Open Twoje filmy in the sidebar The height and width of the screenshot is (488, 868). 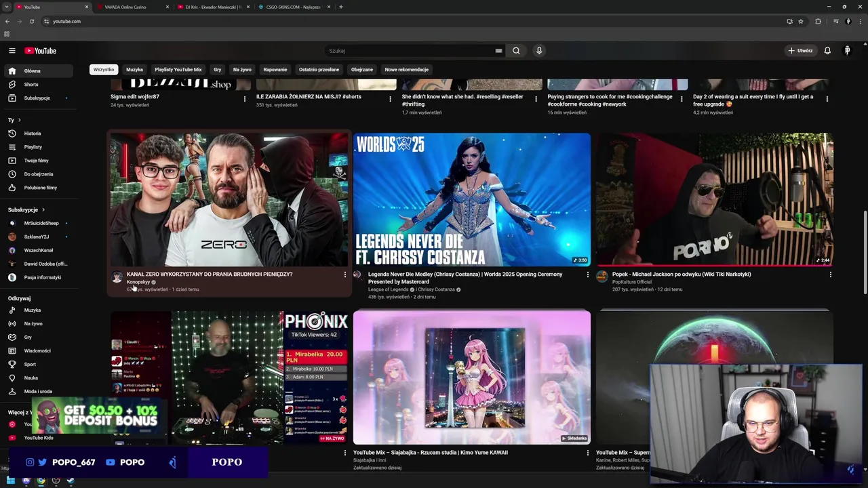point(38,161)
